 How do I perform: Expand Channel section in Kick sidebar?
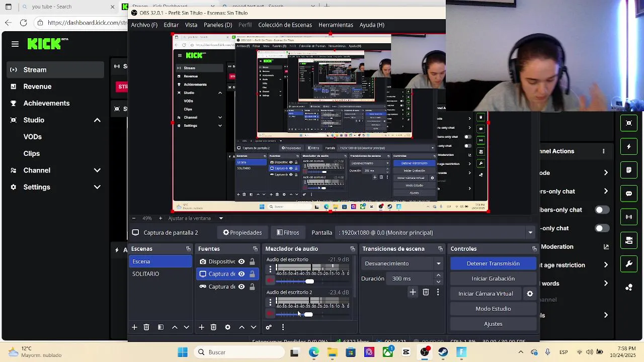pos(97,170)
